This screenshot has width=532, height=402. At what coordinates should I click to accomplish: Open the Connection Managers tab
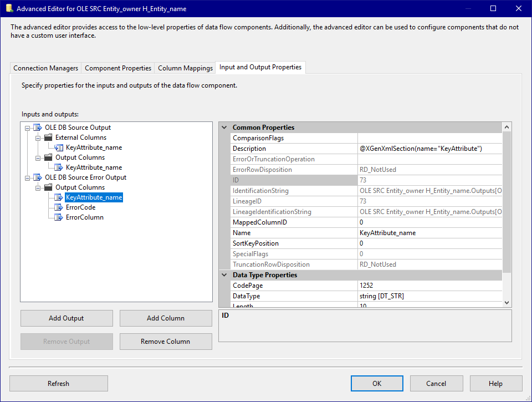click(x=46, y=68)
